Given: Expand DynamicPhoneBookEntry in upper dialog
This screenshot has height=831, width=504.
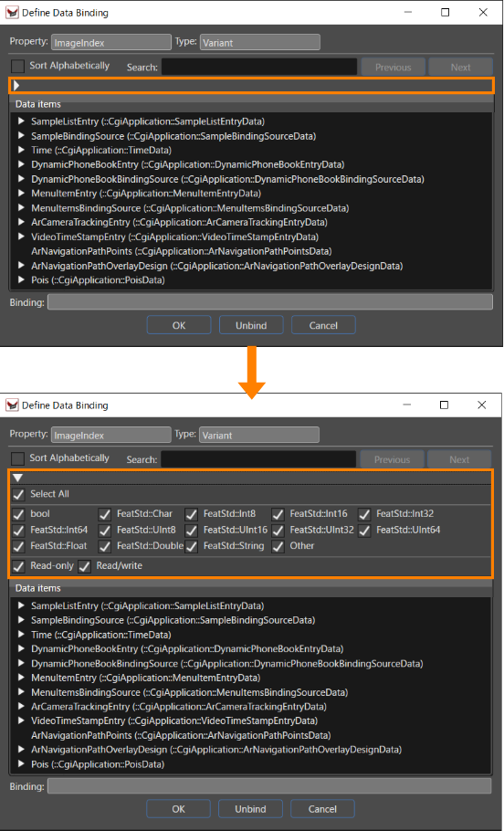Looking at the screenshot, I should 21,164.
